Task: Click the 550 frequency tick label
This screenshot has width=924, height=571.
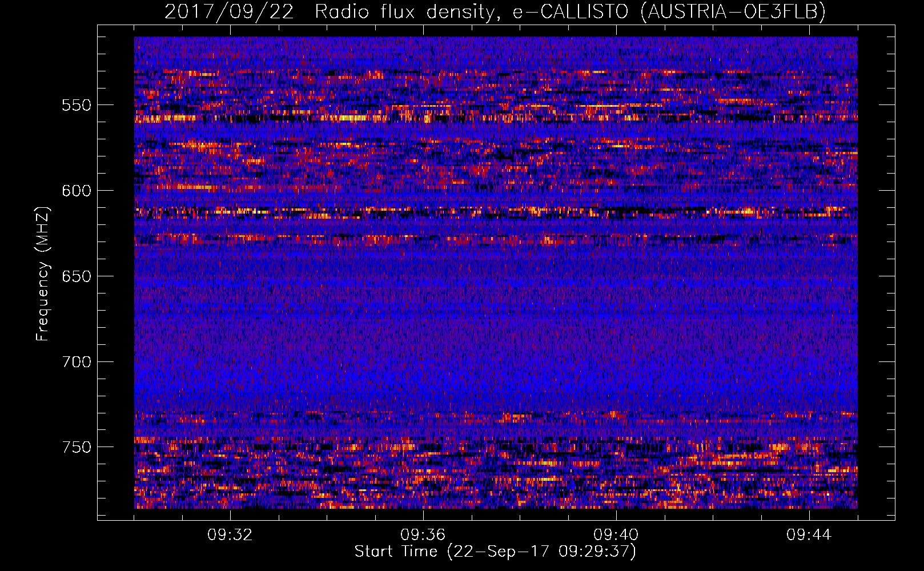Action: (77, 105)
